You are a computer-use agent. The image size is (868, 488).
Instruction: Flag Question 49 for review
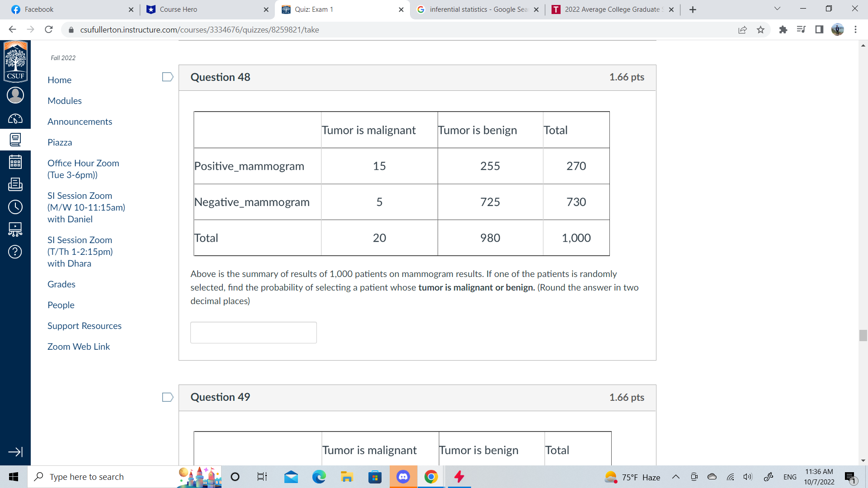pyautogui.click(x=168, y=397)
